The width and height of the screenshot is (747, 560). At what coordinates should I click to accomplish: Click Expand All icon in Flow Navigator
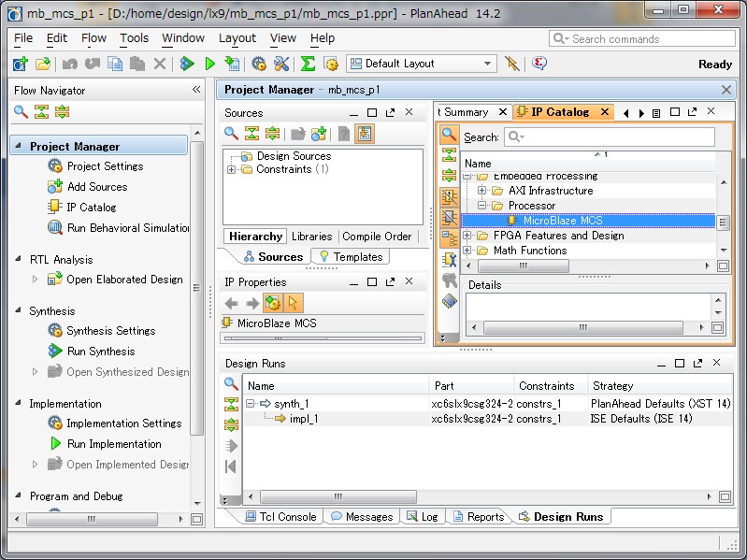click(x=63, y=112)
